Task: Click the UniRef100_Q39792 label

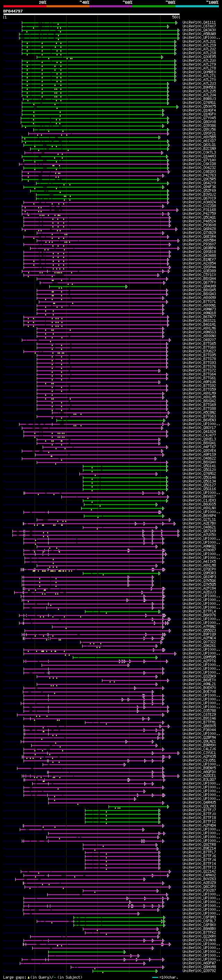Action: 199,971
